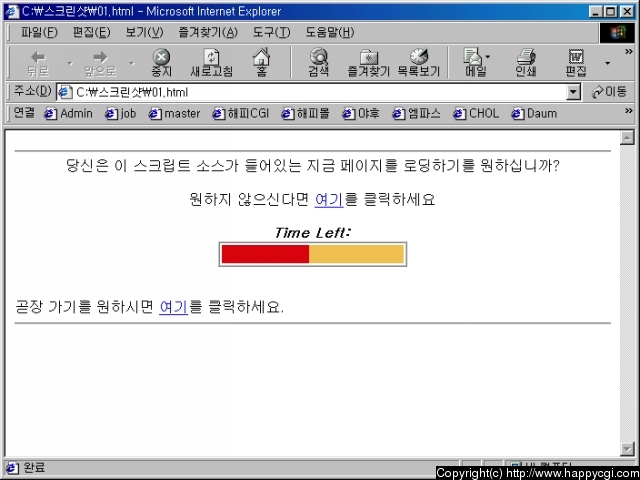Open the 해피CGI link in links bar

click(x=240, y=113)
